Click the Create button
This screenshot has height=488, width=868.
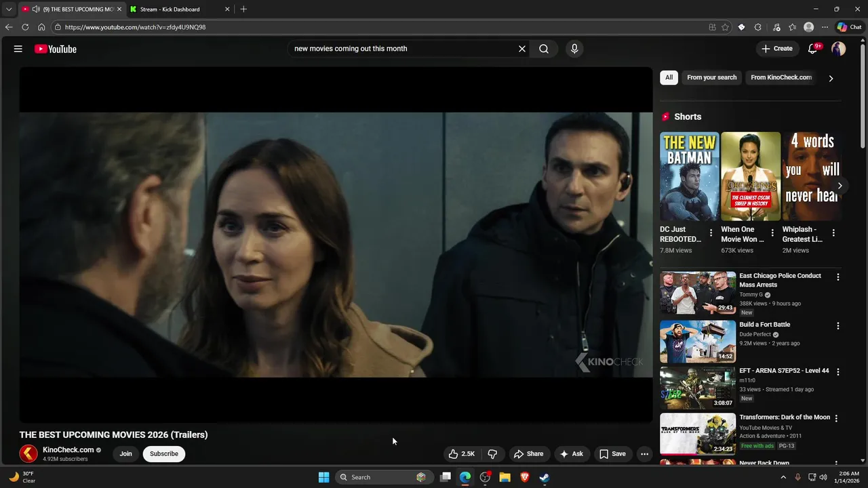click(777, 49)
